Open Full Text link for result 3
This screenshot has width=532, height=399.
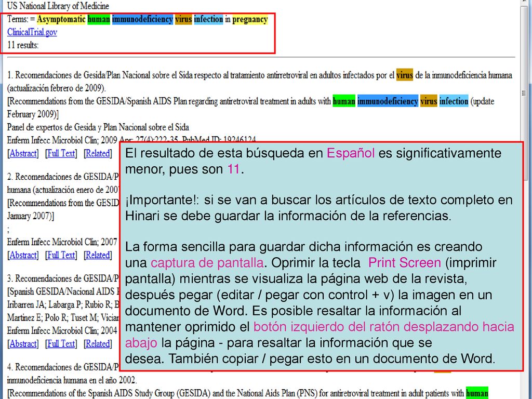coord(61,344)
